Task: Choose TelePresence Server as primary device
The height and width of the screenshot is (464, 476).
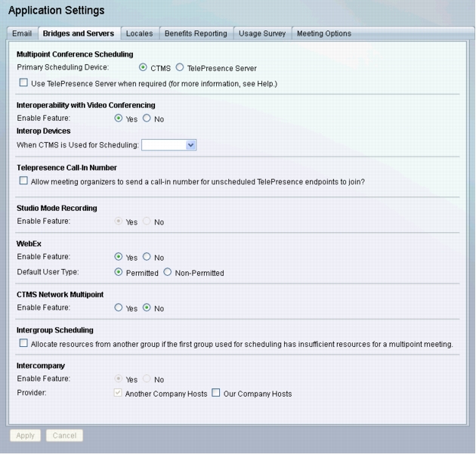Action: pyautogui.click(x=180, y=67)
